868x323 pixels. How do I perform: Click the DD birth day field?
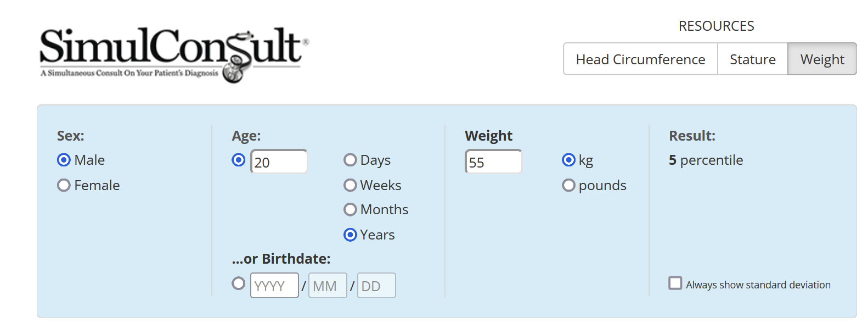[376, 286]
